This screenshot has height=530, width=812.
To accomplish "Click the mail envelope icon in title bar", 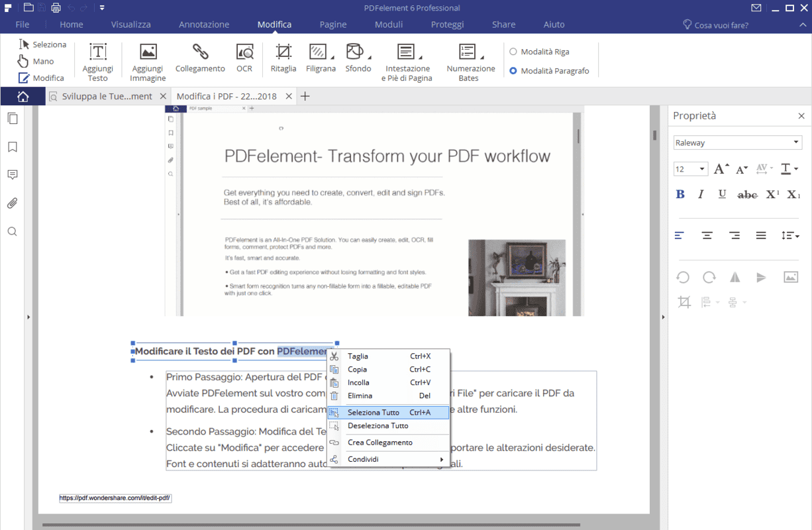I will click(756, 8).
